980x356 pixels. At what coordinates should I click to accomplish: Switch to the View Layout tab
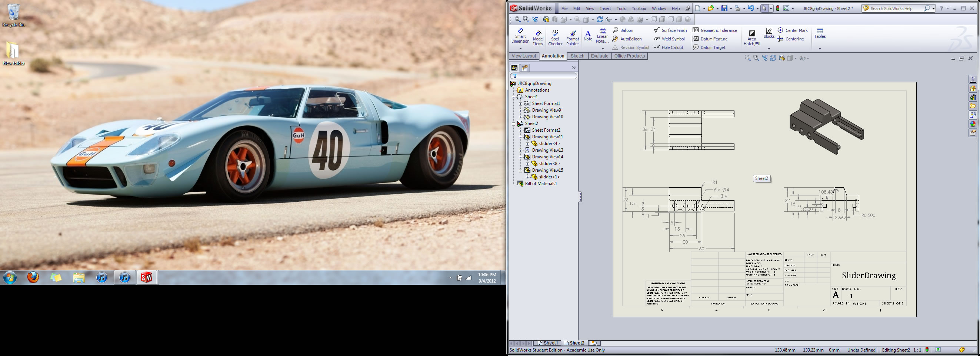coord(523,56)
